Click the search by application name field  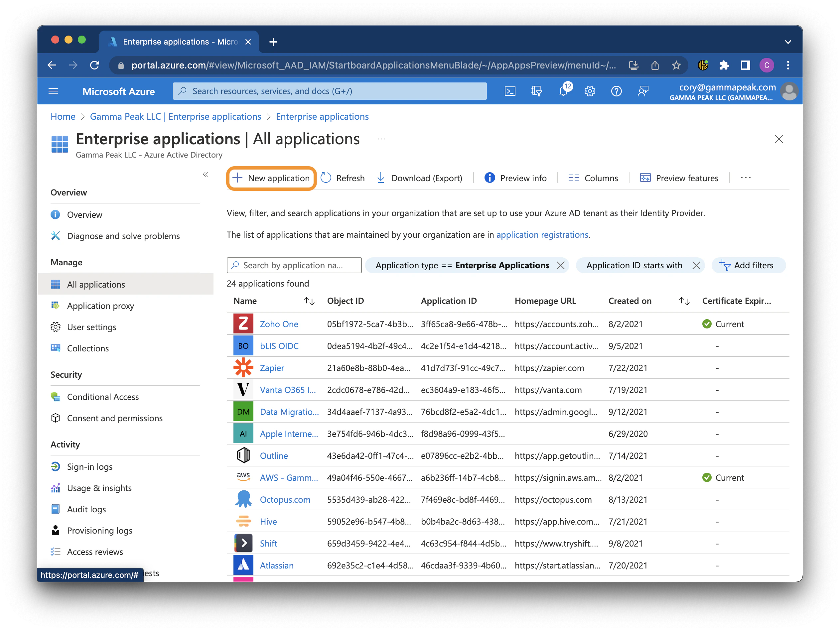pyautogui.click(x=294, y=265)
